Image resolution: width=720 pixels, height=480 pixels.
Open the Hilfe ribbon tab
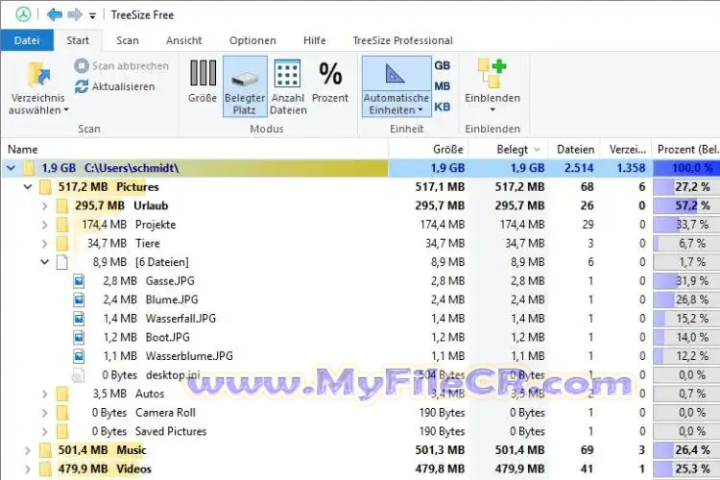pyautogui.click(x=315, y=40)
